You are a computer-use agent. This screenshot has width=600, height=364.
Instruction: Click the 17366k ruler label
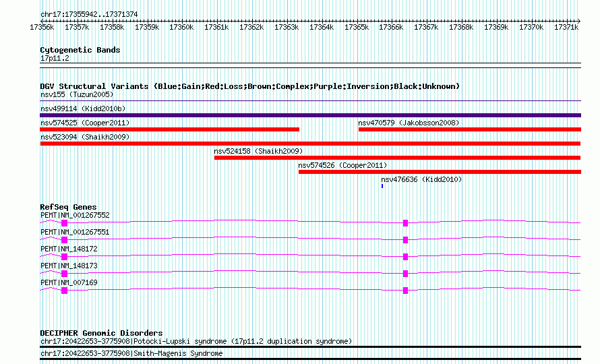(391, 27)
